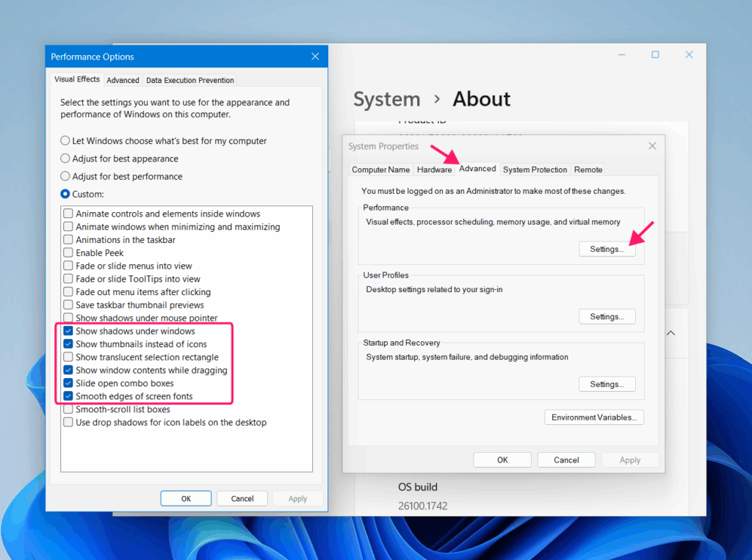Open Remote tab in System Properties
752x560 pixels.
(588, 170)
